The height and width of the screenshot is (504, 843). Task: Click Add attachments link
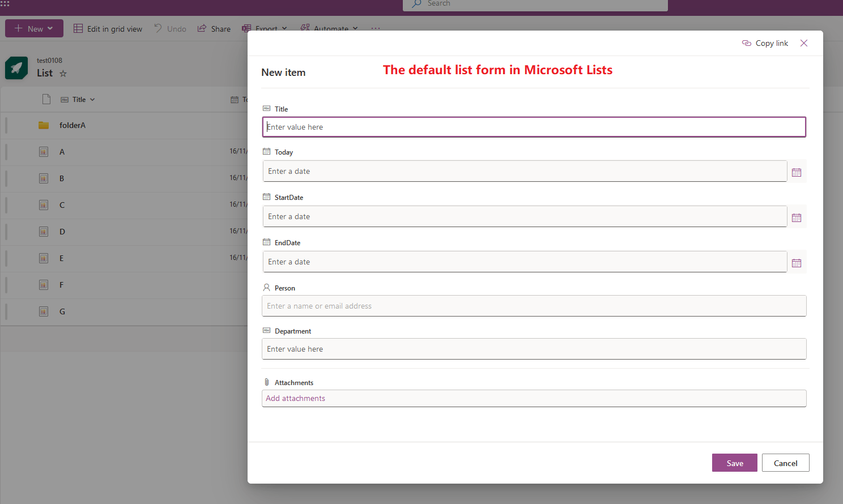pos(296,398)
